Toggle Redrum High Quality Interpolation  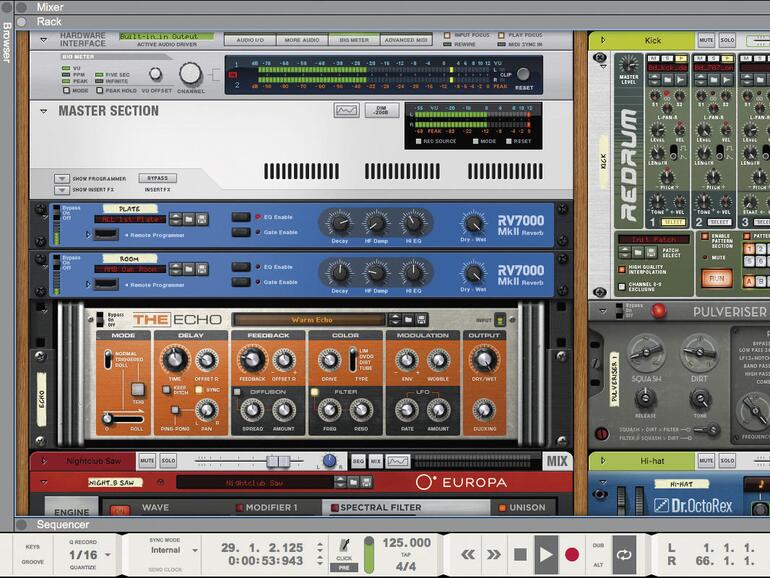click(622, 269)
